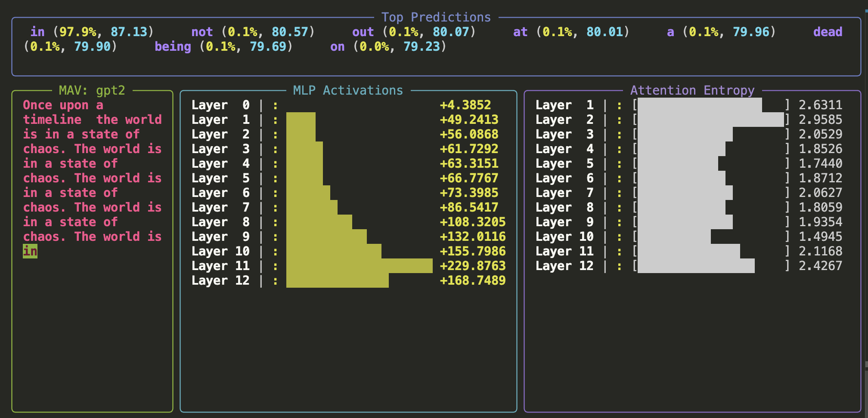Click the 2.9585 entropy value
868x418 pixels.
[x=821, y=120]
